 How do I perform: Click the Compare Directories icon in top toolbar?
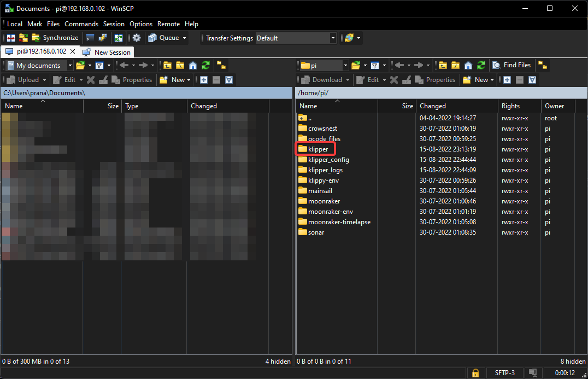coord(11,38)
